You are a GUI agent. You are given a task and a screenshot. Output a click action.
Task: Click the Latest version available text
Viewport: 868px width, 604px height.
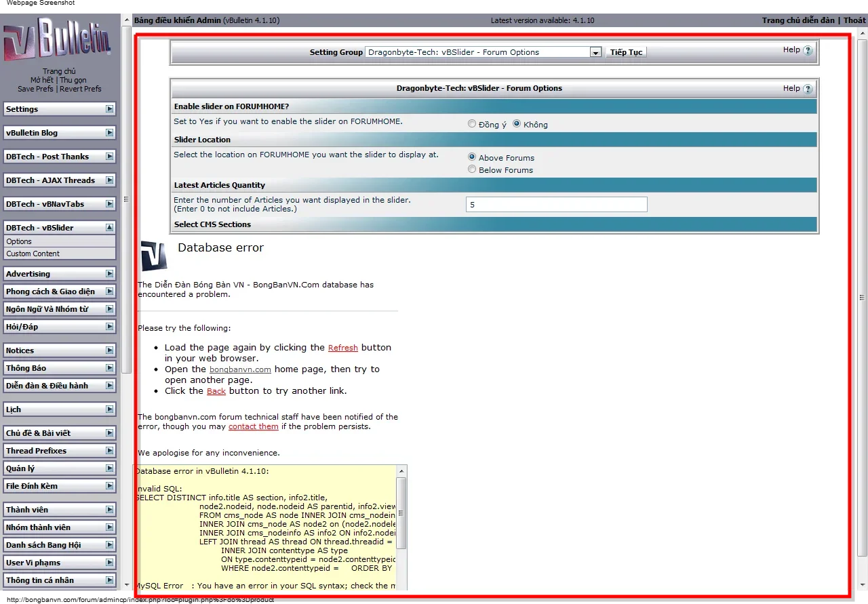pyautogui.click(x=542, y=20)
